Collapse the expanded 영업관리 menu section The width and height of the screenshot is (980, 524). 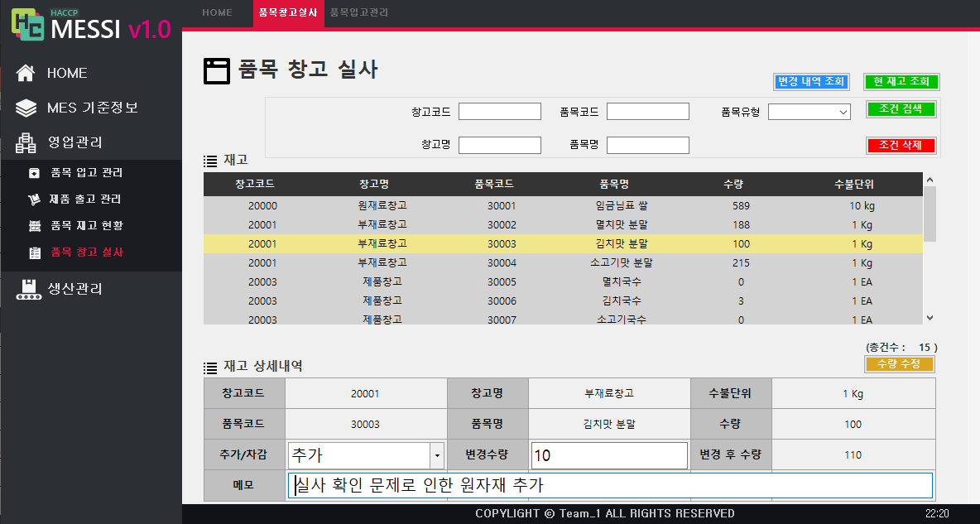pos(74,142)
